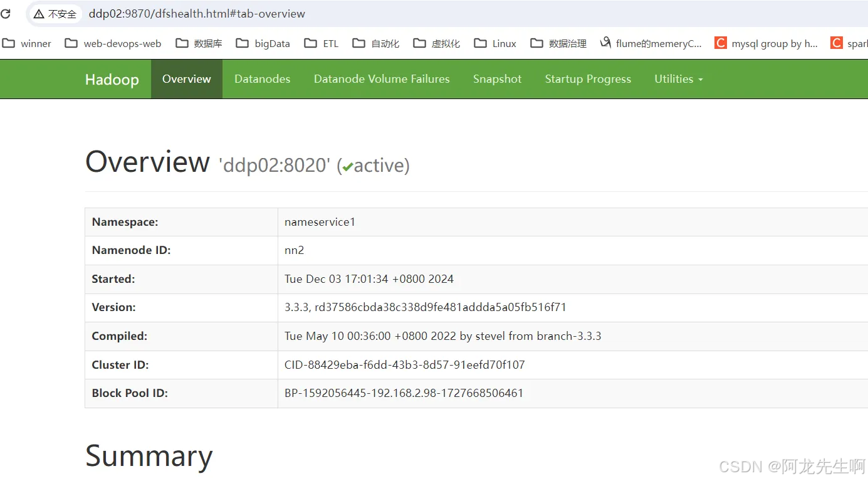Click the Hadoop logo in the navbar

click(x=112, y=79)
